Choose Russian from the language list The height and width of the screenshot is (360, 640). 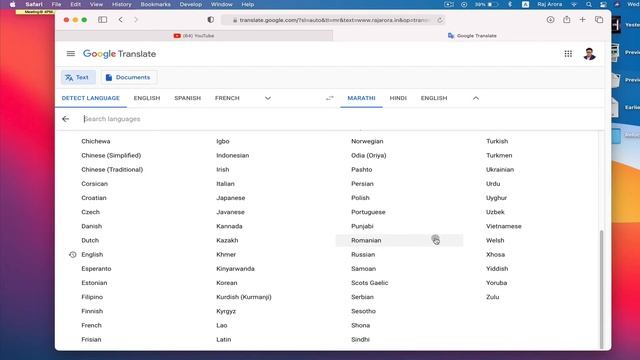[x=363, y=255]
